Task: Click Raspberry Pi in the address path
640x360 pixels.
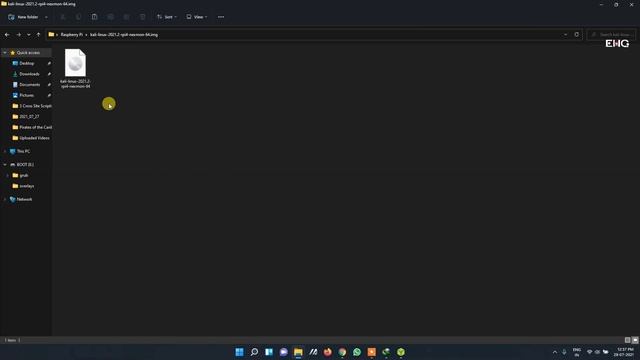Action: (x=71, y=35)
